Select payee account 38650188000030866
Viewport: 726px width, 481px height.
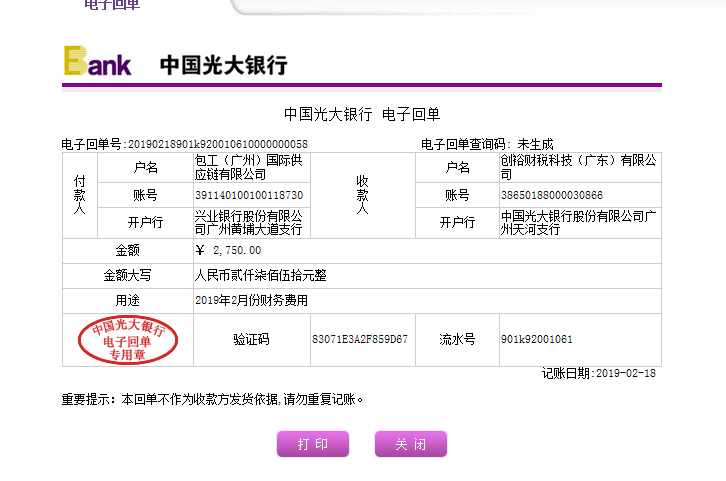click(x=551, y=195)
